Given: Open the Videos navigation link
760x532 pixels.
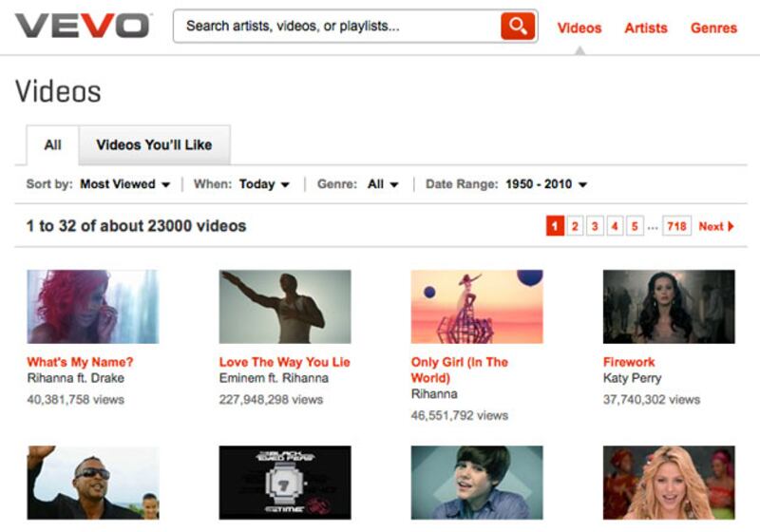Looking at the screenshot, I should coord(579,28).
